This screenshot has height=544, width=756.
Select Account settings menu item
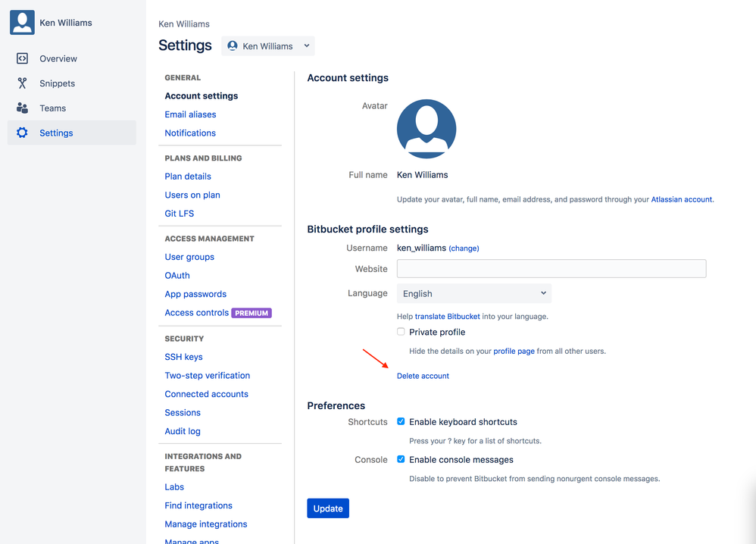pos(201,95)
